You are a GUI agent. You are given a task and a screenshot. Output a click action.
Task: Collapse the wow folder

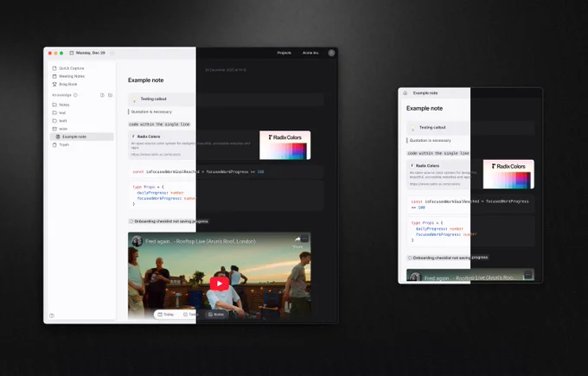60,129
